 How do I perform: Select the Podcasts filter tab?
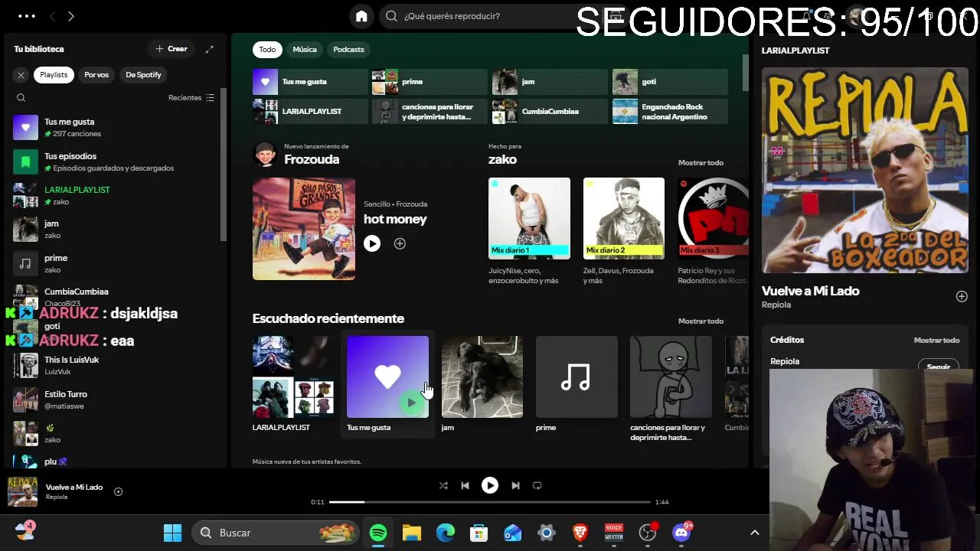click(x=348, y=50)
